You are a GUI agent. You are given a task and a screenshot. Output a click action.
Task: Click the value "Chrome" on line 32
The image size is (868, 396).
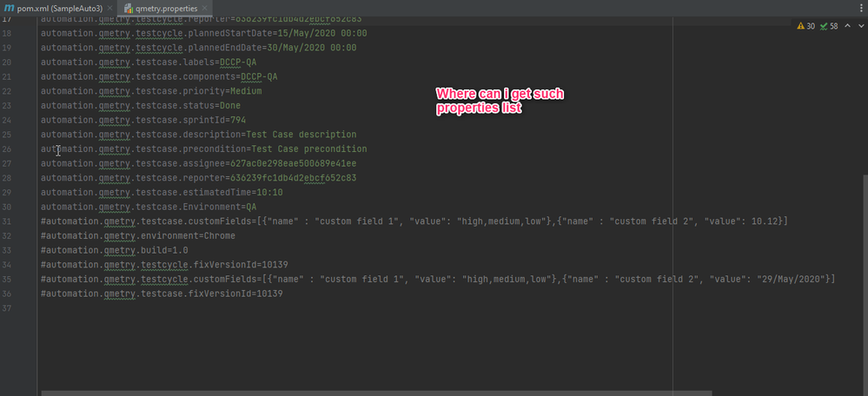pyautogui.click(x=220, y=235)
